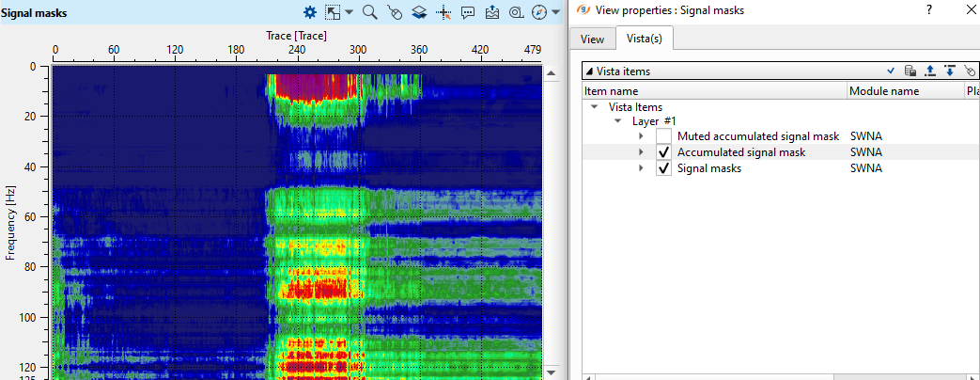
Task: Click the magnifier zoom tool
Action: pyautogui.click(x=369, y=12)
